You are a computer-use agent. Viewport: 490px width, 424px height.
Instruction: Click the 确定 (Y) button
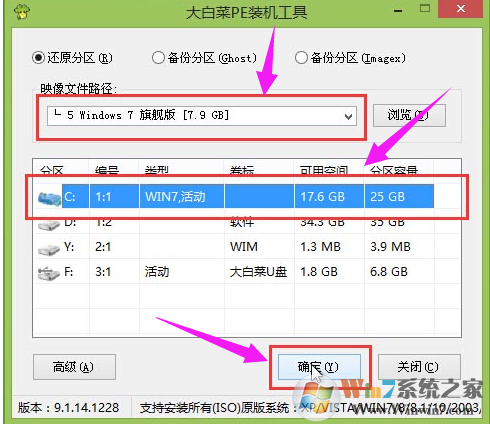tap(319, 367)
